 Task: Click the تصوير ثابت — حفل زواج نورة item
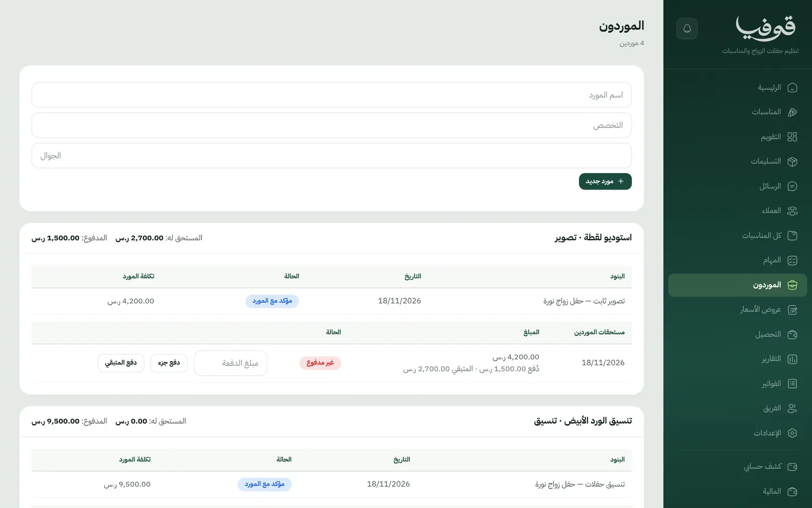tap(584, 301)
